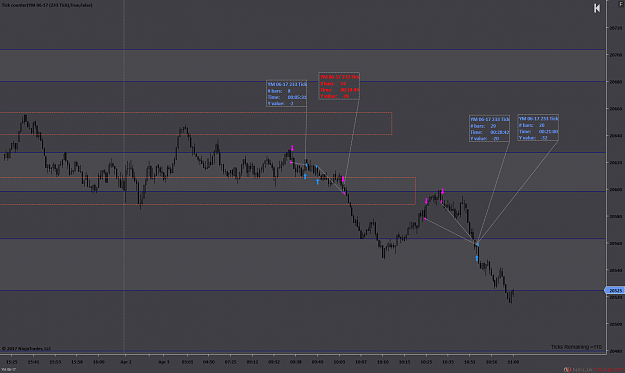Image resolution: width=625 pixels, height=373 pixels.
Task: Select the magenta arrow at the 20600 swing high
Action: 442,192
